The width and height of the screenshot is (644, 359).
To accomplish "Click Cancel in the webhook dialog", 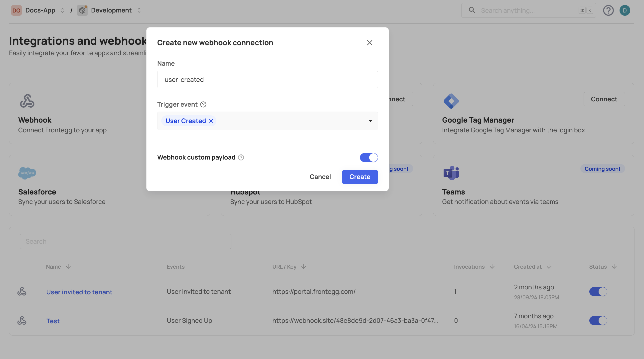I will tap(320, 177).
